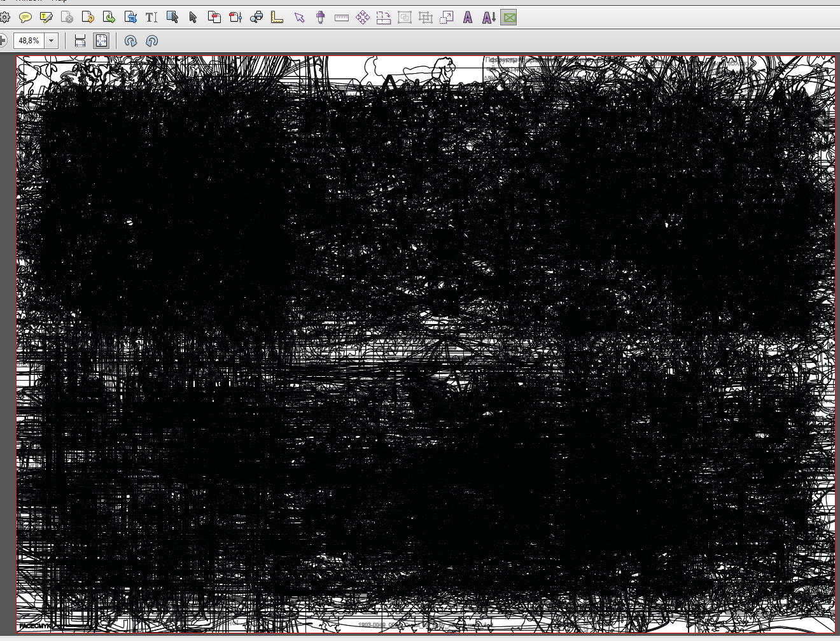
Task: Pick the purple eyedropper tool
Action: (x=321, y=18)
